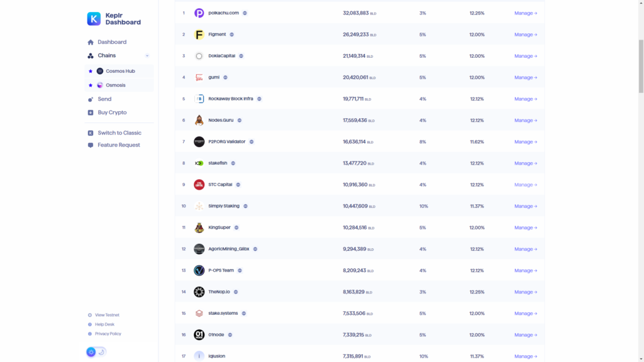Open website badge next to stakefish
Viewport: 644px width, 362px height.
233,163
